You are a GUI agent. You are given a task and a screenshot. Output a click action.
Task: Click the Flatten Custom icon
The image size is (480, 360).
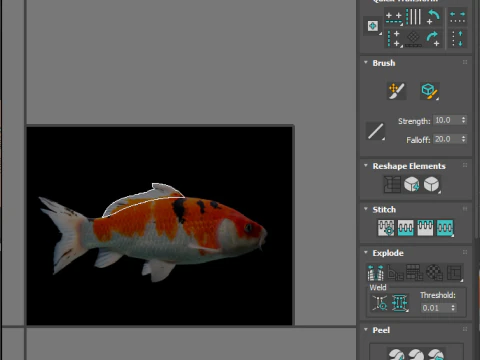click(x=454, y=272)
